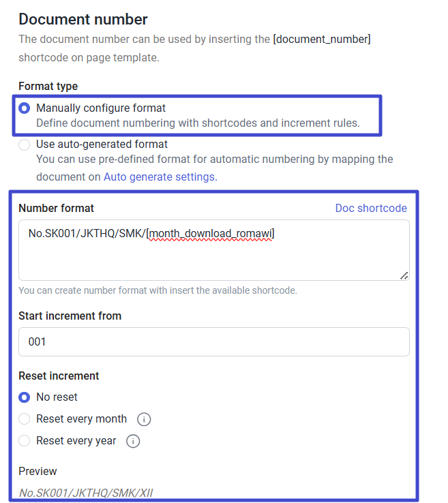Select Use auto-generated format option
This screenshot has height=503, width=448.
click(x=25, y=144)
